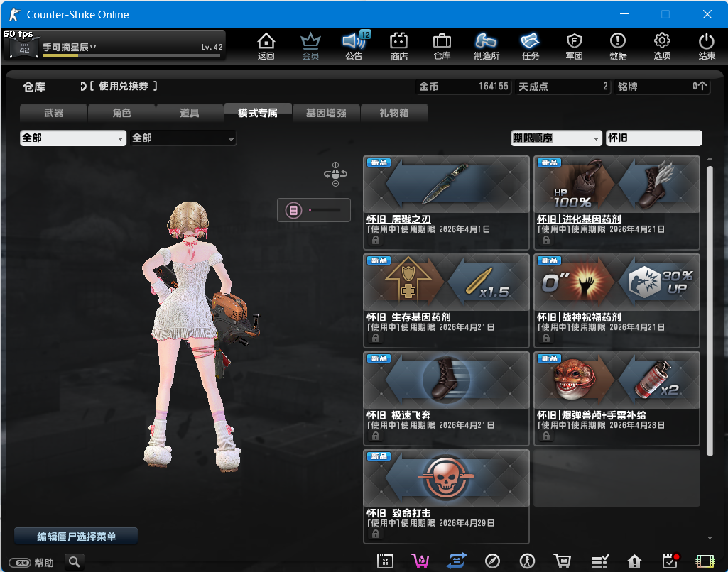Image resolution: width=728 pixels, height=572 pixels.
Task: Click the blue gift exchange arrows icon
Action: [x=457, y=561]
